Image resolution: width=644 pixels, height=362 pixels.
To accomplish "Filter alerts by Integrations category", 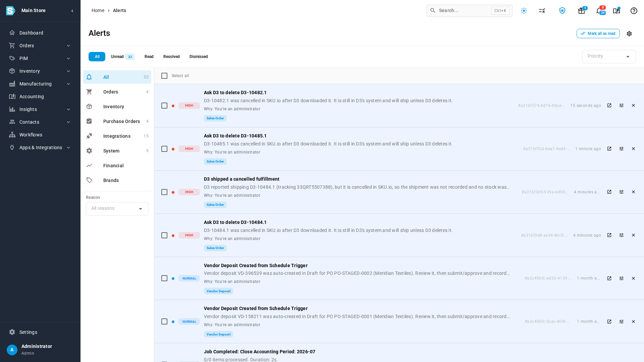I will (117, 136).
